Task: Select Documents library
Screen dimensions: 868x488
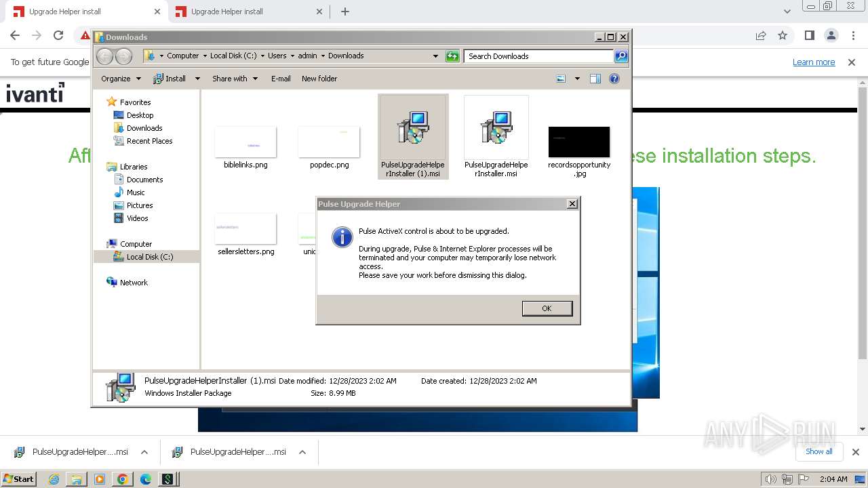Action: coord(144,180)
